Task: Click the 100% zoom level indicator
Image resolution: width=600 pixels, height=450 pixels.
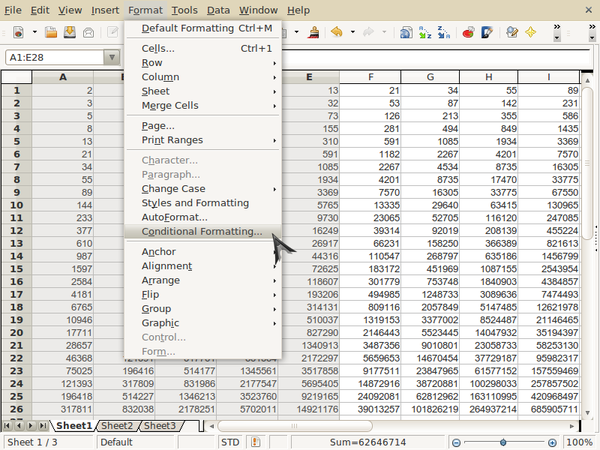Action: (x=579, y=442)
